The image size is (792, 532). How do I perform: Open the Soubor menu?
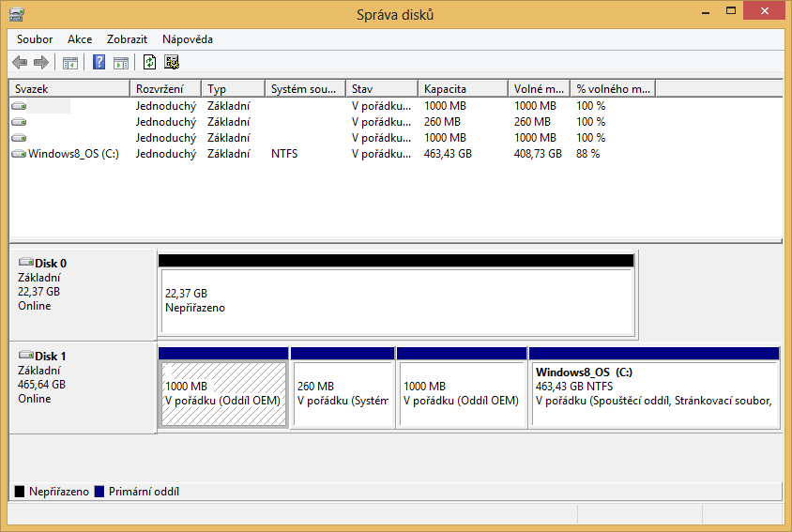(35, 39)
